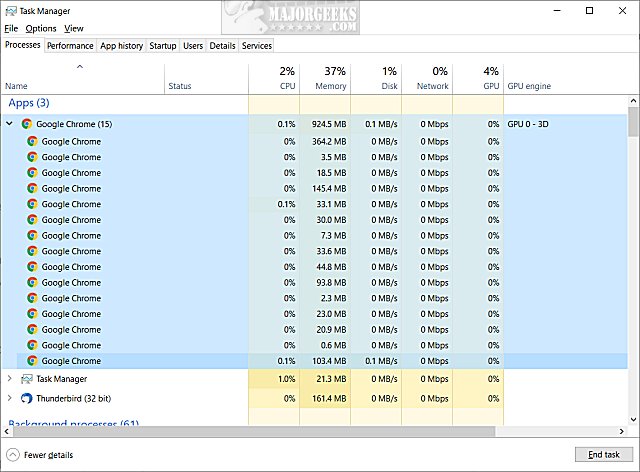Screen dimensions: 640x472
Task: Select the Google Chrome (15) group name
Action: pyautogui.click(x=74, y=124)
